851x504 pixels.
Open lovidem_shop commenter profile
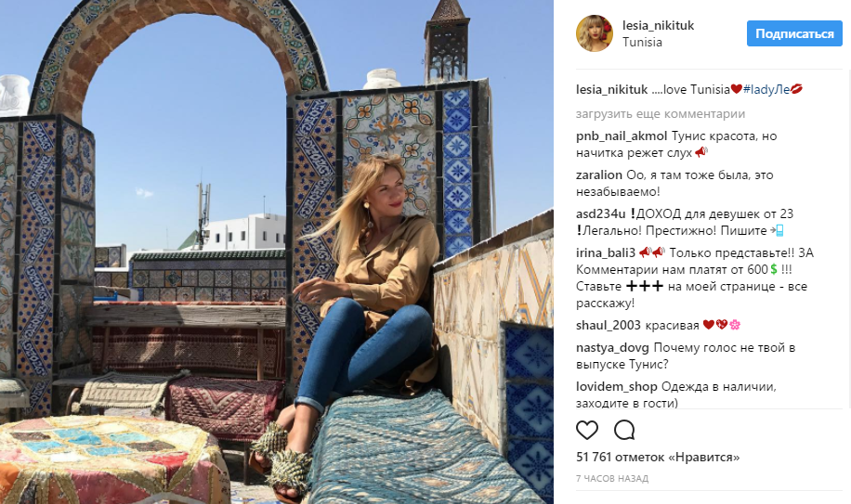(x=617, y=387)
